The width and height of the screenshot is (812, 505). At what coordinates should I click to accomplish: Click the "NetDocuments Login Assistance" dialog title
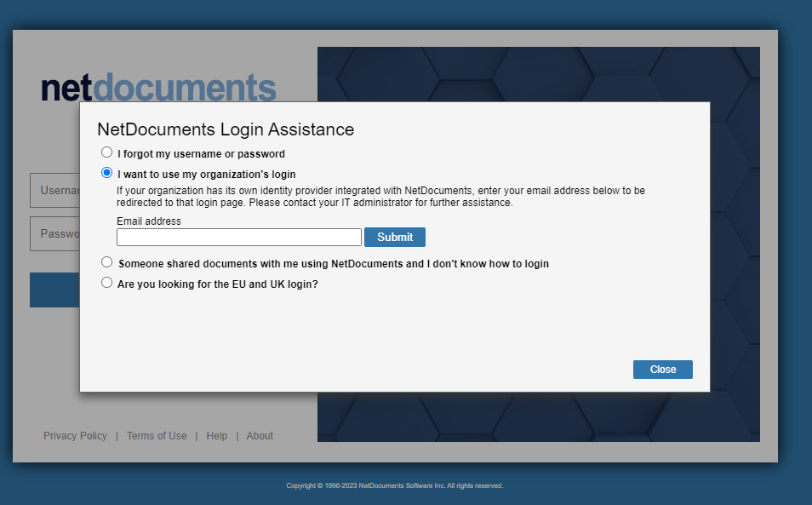(x=226, y=129)
